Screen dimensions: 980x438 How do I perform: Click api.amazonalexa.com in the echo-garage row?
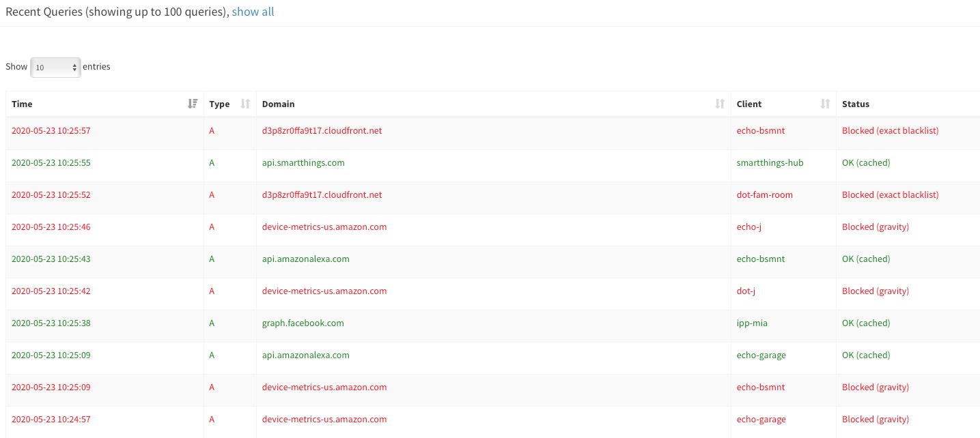(306, 355)
